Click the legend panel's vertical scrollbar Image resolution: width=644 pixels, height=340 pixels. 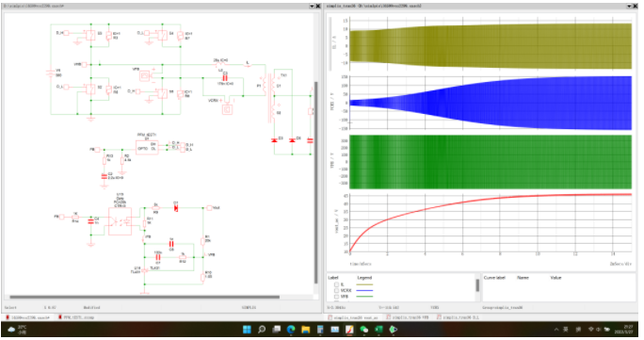(477, 285)
